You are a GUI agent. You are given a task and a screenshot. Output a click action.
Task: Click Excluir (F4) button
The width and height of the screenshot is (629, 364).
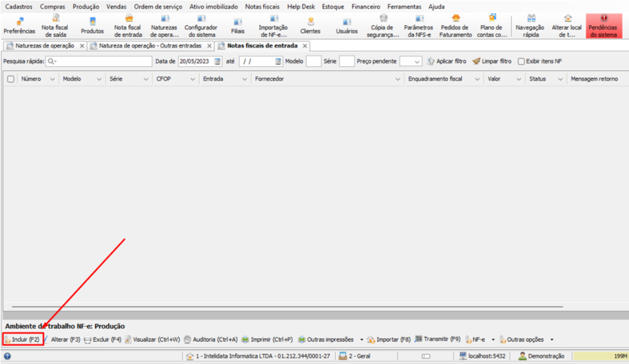pyautogui.click(x=103, y=340)
